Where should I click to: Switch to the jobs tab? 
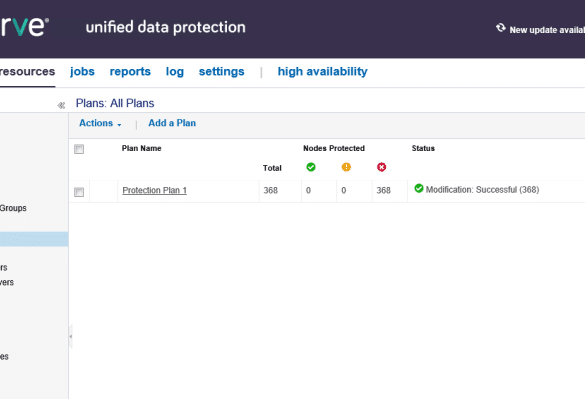pyautogui.click(x=82, y=72)
